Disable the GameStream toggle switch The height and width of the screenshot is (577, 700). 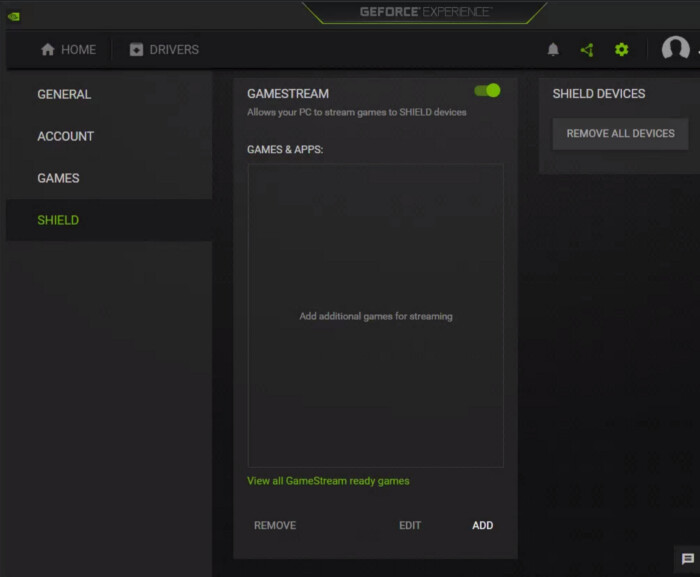coord(487,91)
